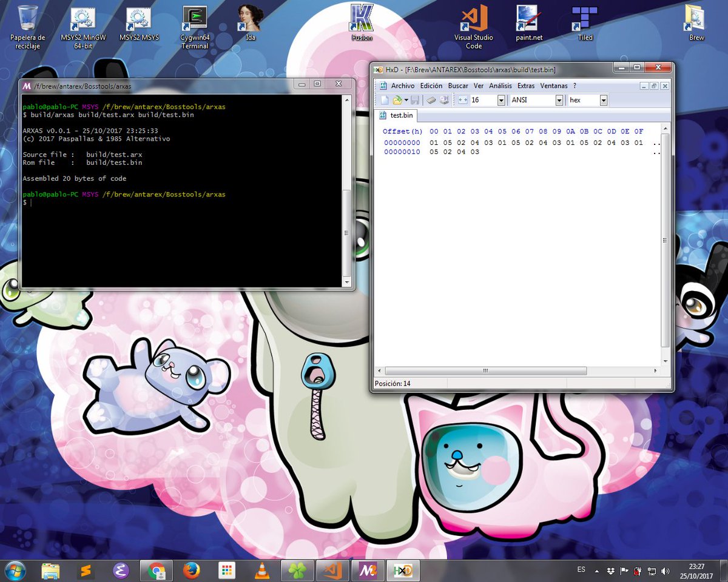Open the Análisis menu in HxD

(500, 86)
